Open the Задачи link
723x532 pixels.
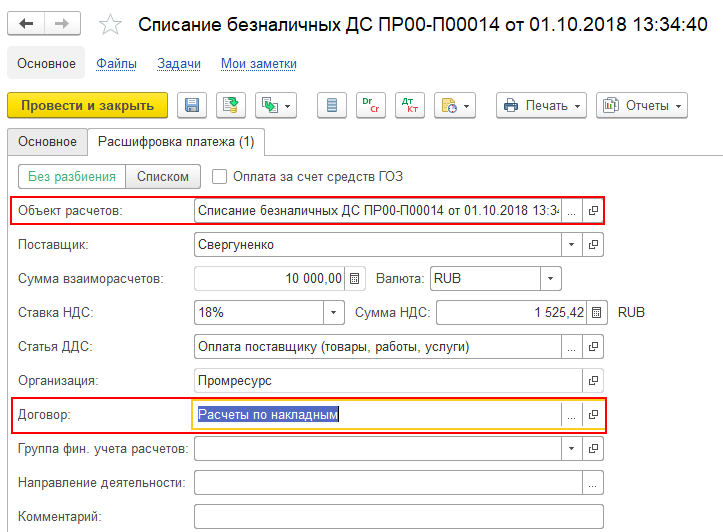[179, 64]
